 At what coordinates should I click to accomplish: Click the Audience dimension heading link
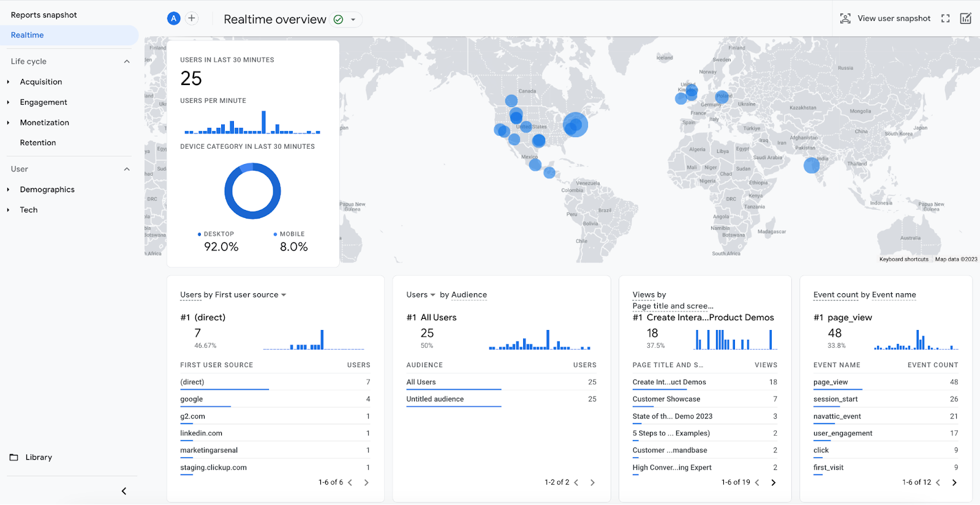[469, 294]
